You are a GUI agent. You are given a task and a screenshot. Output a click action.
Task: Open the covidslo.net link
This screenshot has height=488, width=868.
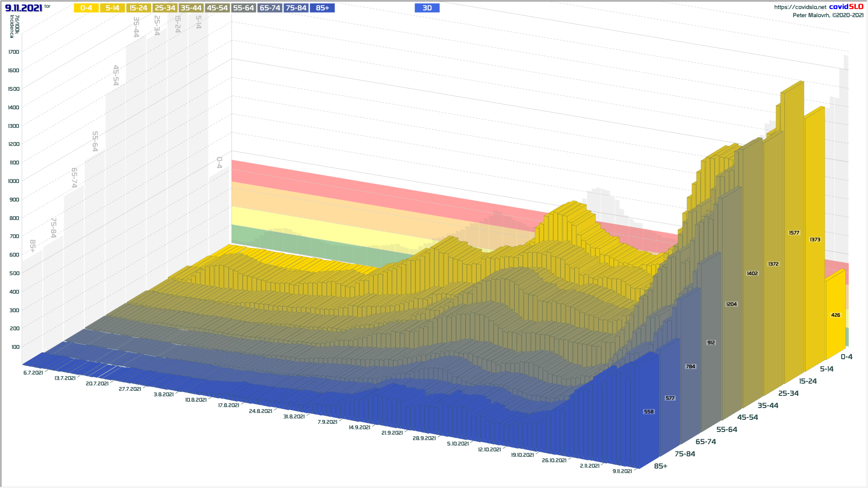click(x=800, y=7)
